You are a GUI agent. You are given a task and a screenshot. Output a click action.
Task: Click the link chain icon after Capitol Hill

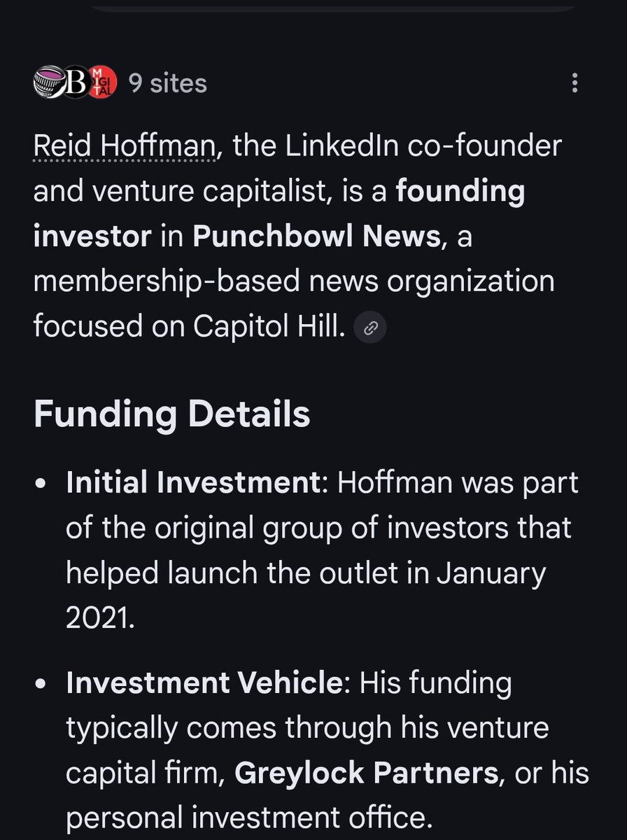click(x=371, y=328)
